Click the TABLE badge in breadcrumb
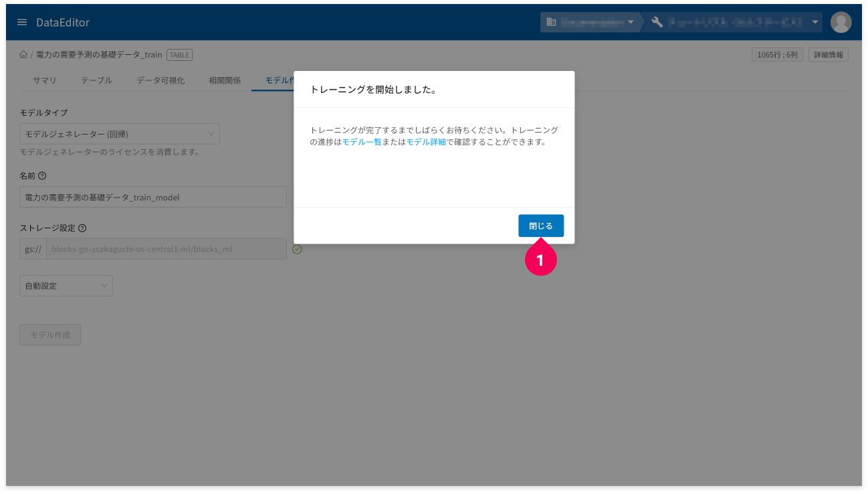The width and height of the screenshot is (868, 494). point(179,55)
